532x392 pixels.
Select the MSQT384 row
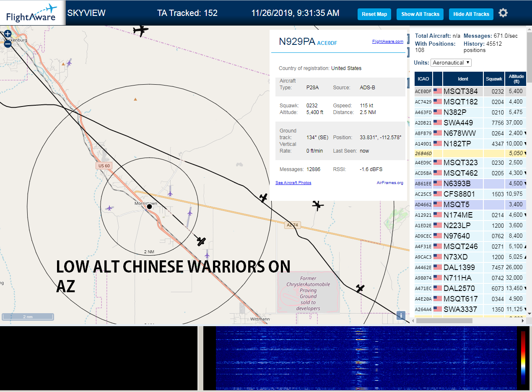471,91
